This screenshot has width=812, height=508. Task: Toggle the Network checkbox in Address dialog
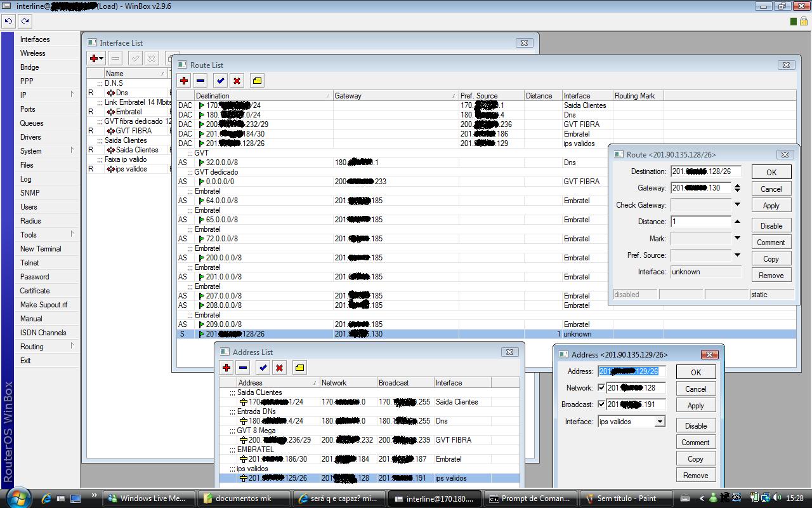coord(601,388)
